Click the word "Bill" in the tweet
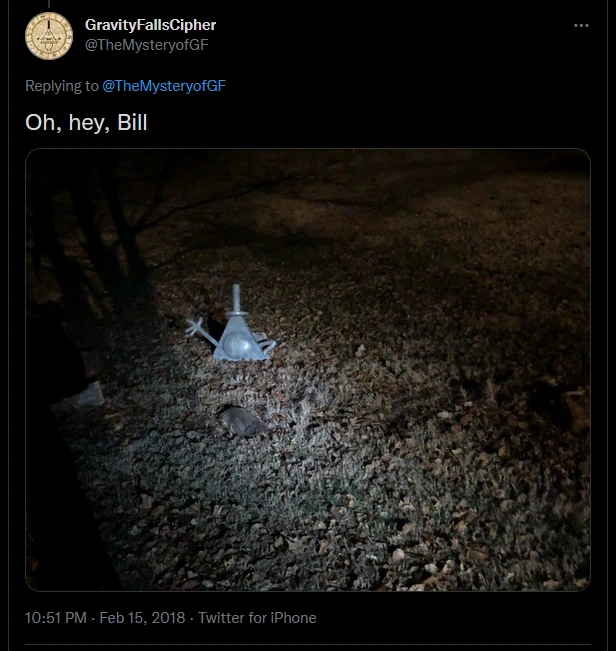The width and height of the screenshot is (616, 651). [132, 122]
